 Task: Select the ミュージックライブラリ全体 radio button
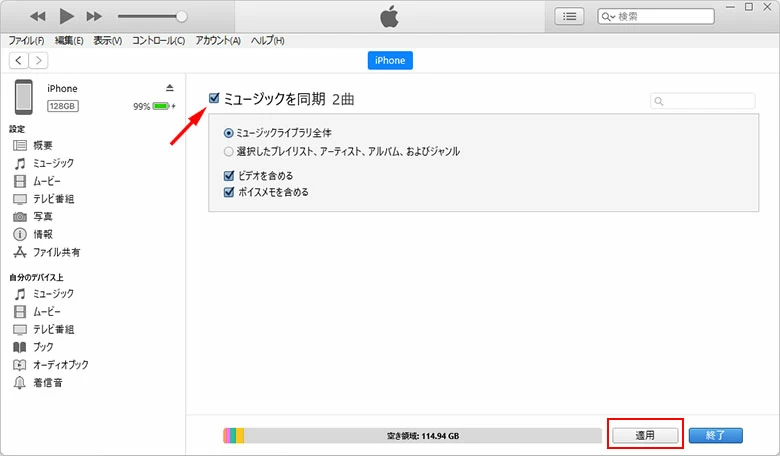point(229,133)
